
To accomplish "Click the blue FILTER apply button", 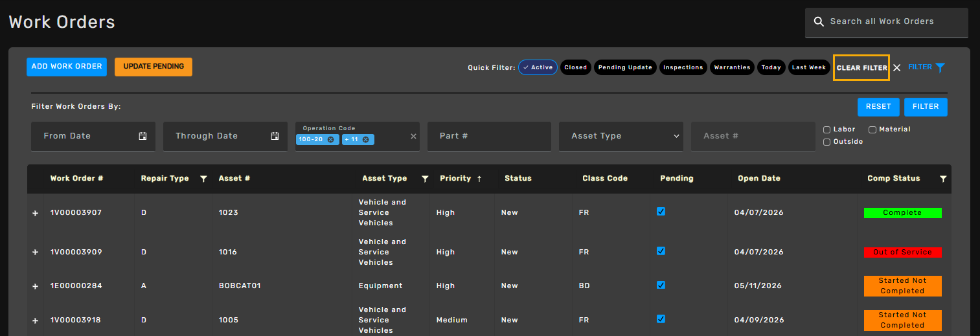I will click(x=926, y=107).
